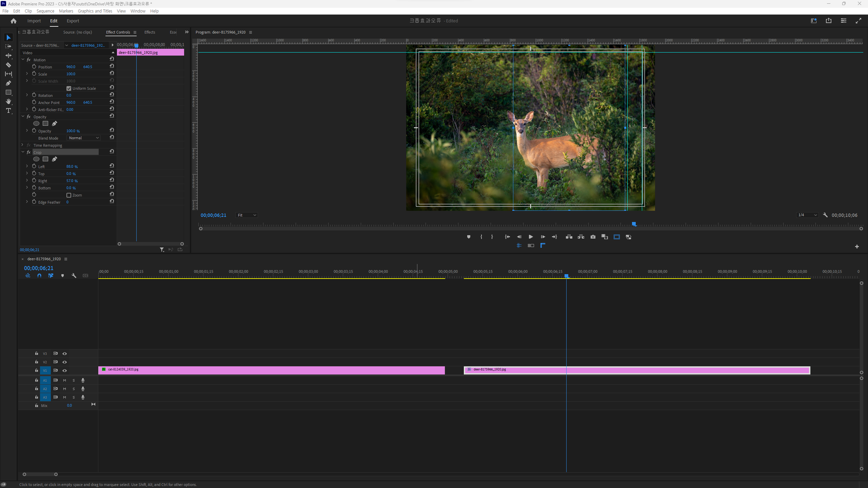Click the Export Frame camera icon
The image size is (868, 488).
593,237
